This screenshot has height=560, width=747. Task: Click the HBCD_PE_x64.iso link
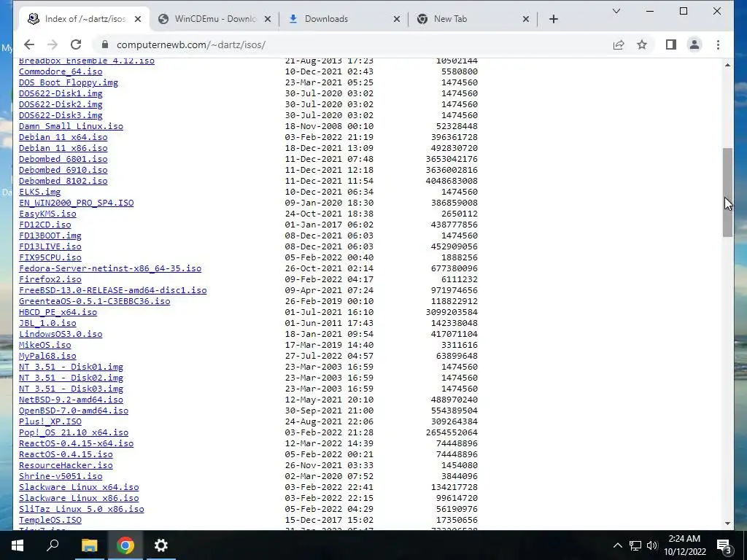pyautogui.click(x=58, y=312)
